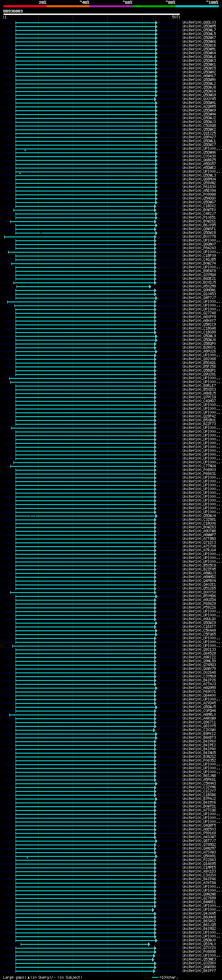The height and width of the screenshot is (980, 222).
Task: Open hit UniRef100_A8WH17
Action: point(199,76)
